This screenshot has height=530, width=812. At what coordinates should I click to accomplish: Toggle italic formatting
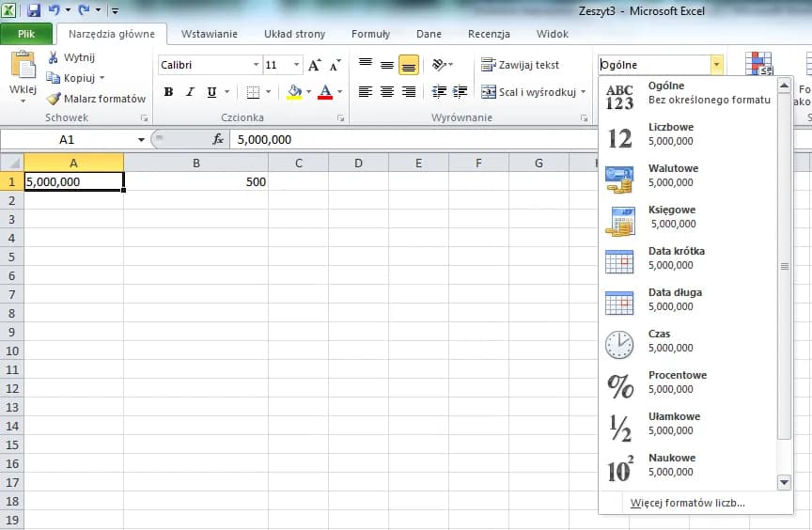tap(191, 92)
